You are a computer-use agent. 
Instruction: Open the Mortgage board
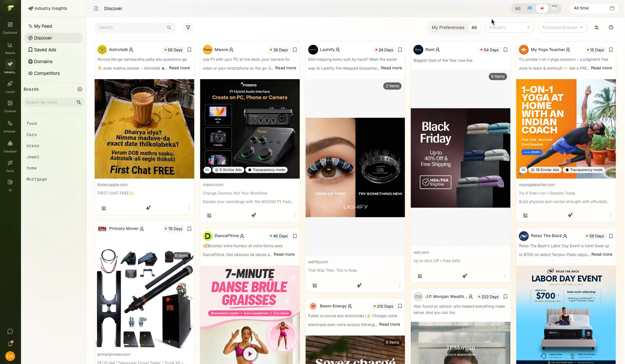(37, 179)
